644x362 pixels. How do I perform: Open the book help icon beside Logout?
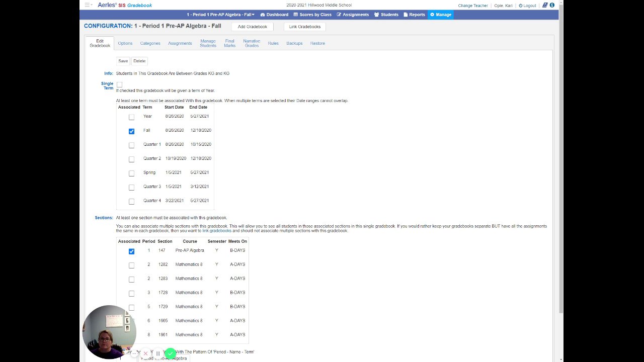pos(545,5)
